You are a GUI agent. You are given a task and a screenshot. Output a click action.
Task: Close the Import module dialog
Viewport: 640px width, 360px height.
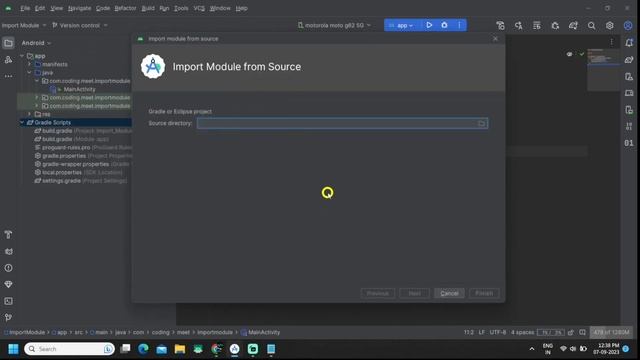click(x=495, y=39)
